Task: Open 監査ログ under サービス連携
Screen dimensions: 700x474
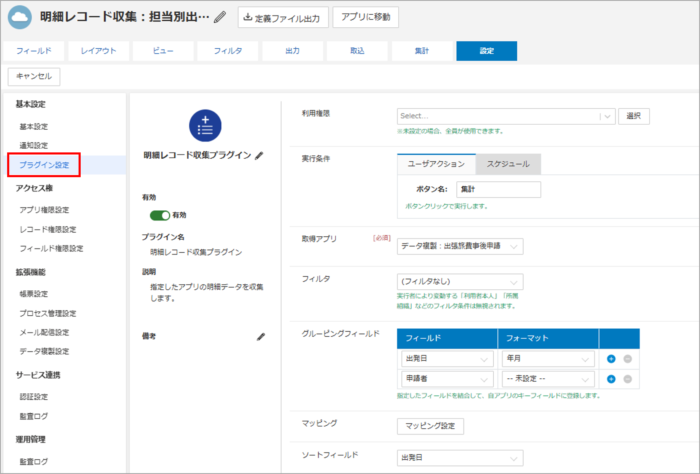Action: (33, 416)
